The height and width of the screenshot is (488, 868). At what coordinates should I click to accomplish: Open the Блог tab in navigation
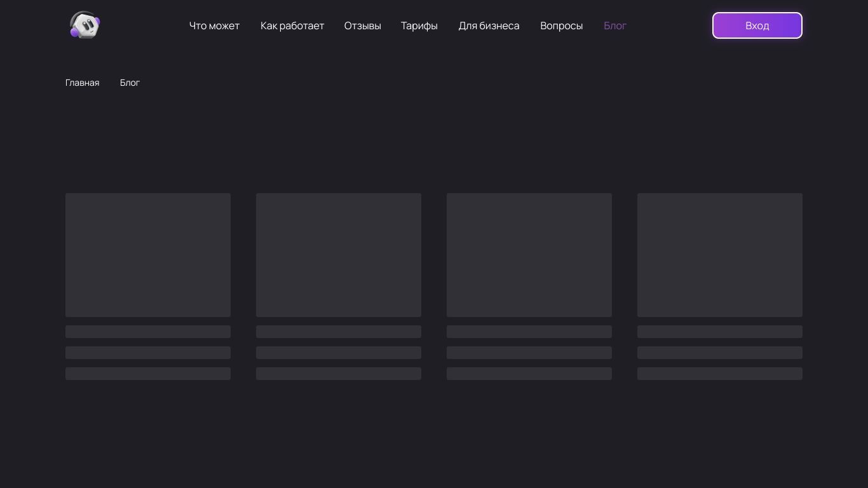[x=614, y=26]
